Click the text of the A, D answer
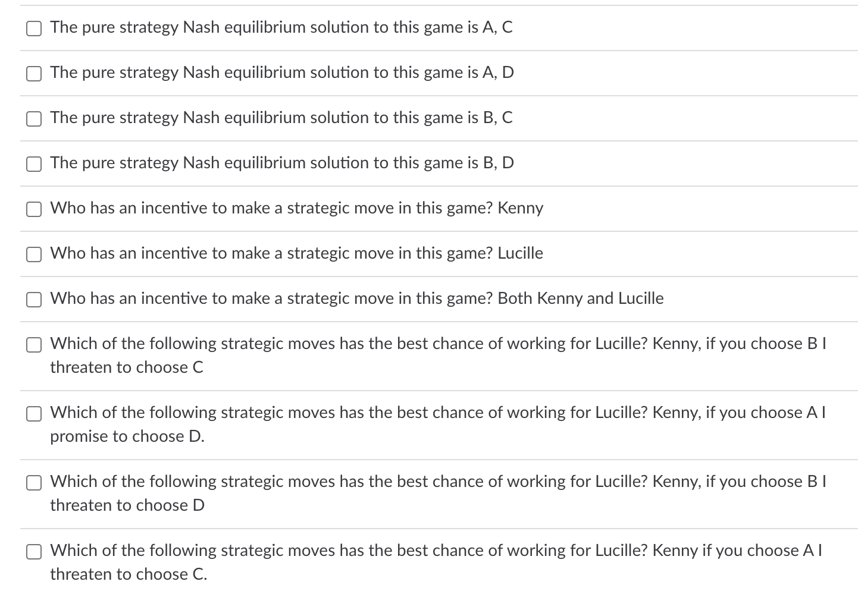 (282, 73)
